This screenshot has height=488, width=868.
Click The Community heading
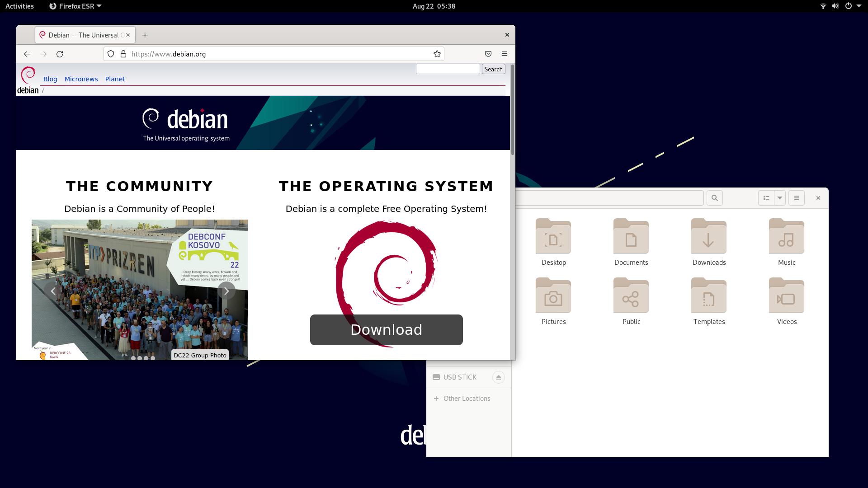[139, 186]
